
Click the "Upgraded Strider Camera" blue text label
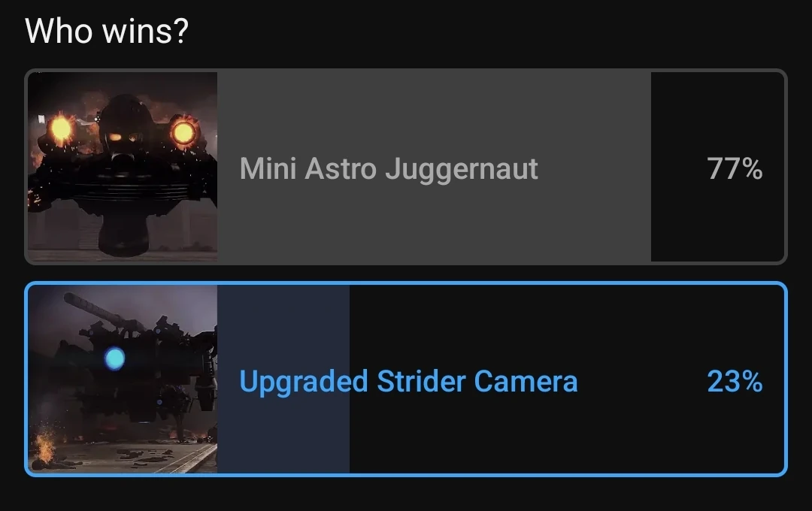pyautogui.click(x=408, y=382)
